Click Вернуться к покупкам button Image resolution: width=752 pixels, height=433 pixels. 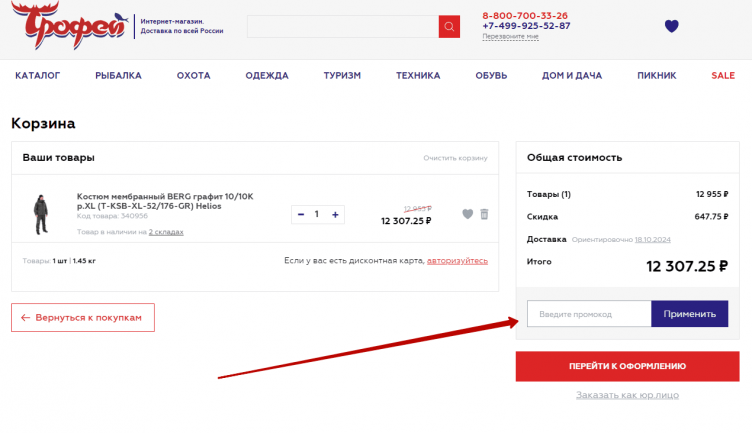[x=83, y=317]
